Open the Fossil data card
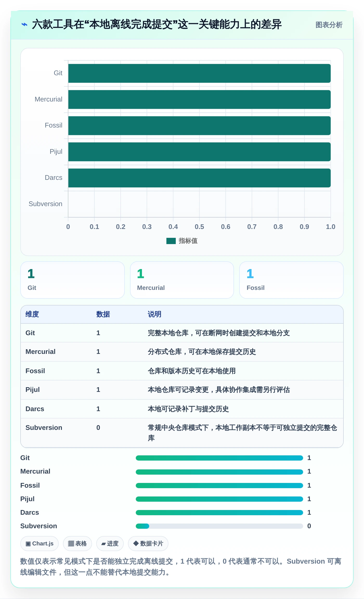The image size is (364, 599). click(291, 280)
